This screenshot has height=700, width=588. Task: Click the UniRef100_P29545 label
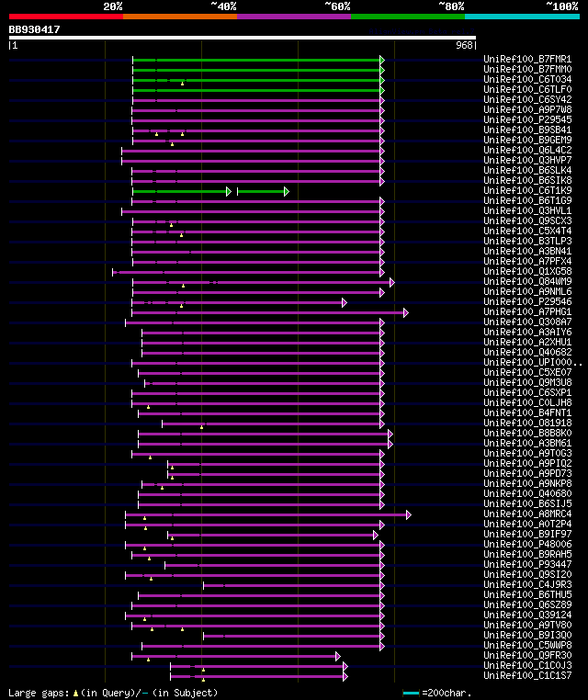527,120
